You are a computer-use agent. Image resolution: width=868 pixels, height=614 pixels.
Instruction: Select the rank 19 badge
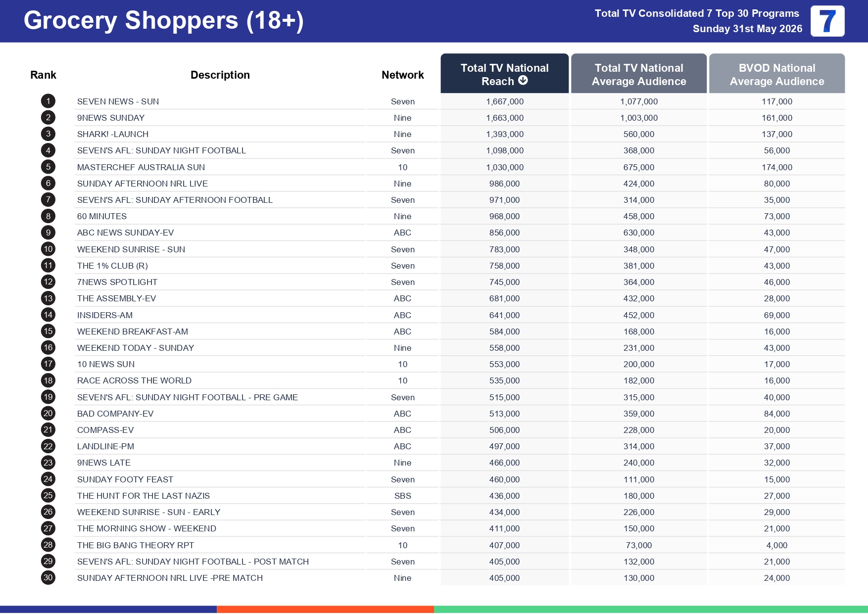coord(48,397)
